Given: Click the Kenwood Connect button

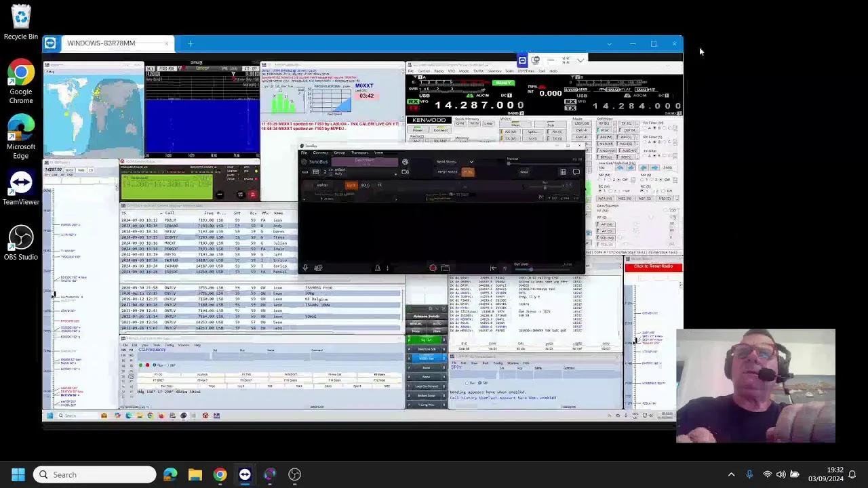Looking at the screenshot, I should [x=439, y=129].
